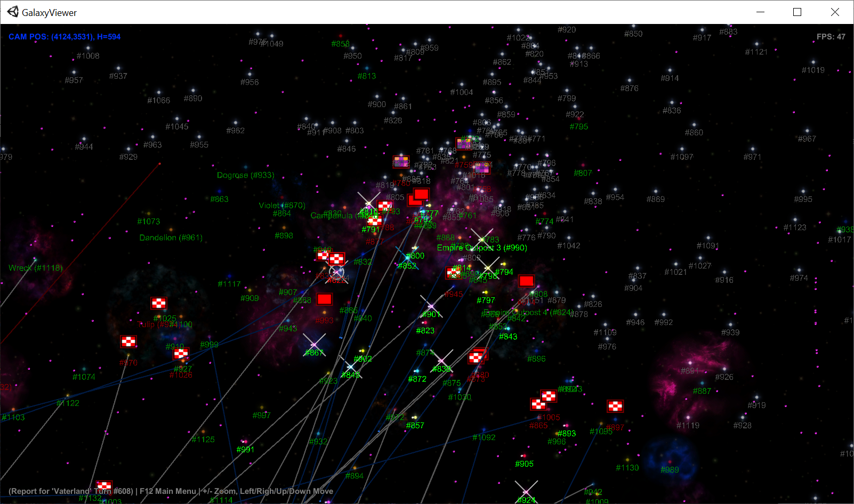Select the #863 star label

pos(220,199)
